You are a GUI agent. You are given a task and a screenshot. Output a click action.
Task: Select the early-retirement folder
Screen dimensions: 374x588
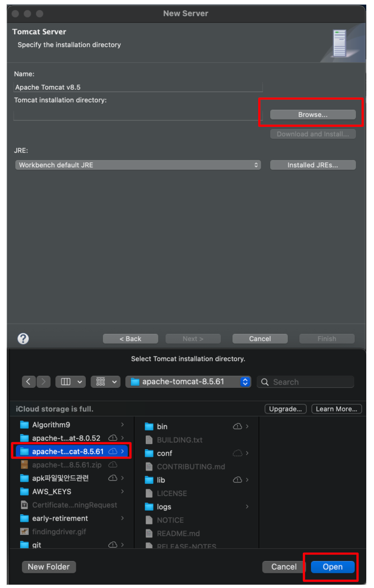[73, 518]
